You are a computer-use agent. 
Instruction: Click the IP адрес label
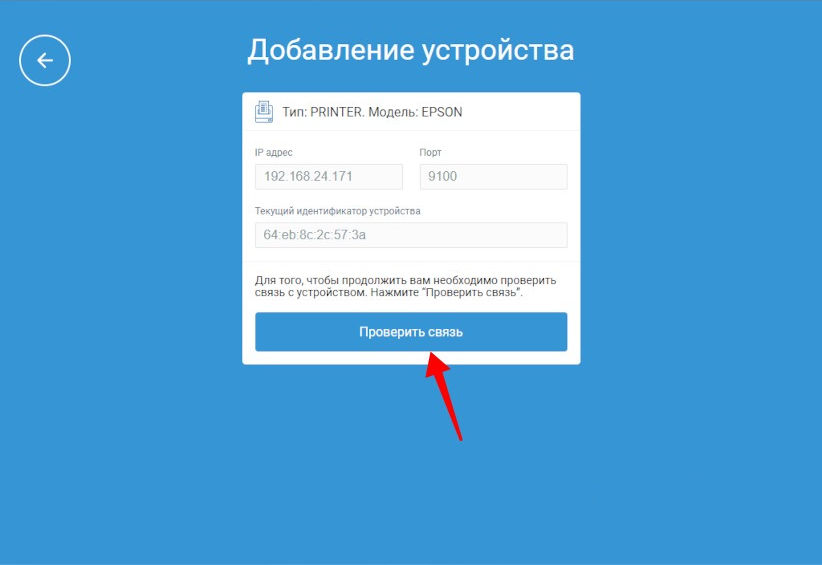tap(274, 153)
